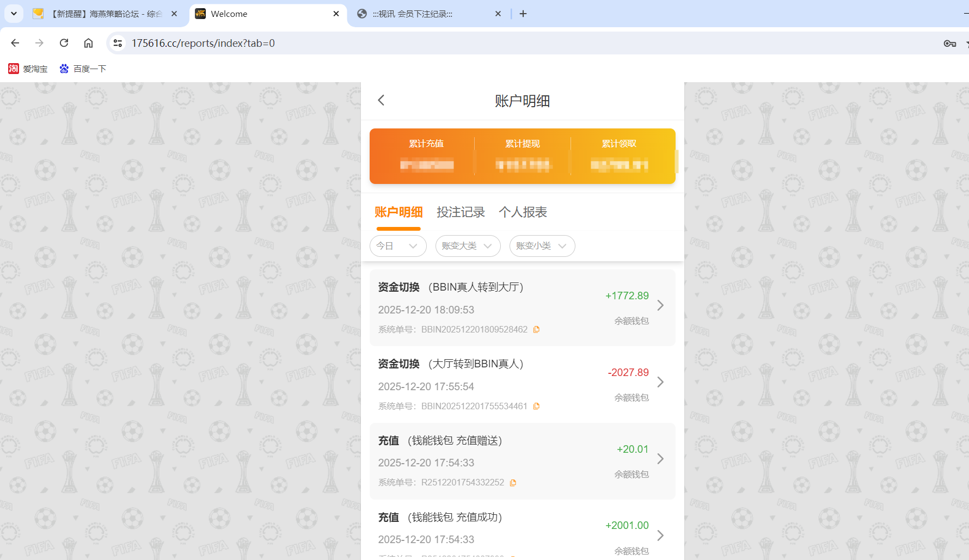Image resolution: width=969 pixels, height=560 pixels.
Task: Click the 百度一下 bookmark link
Action: click(89, 69)
